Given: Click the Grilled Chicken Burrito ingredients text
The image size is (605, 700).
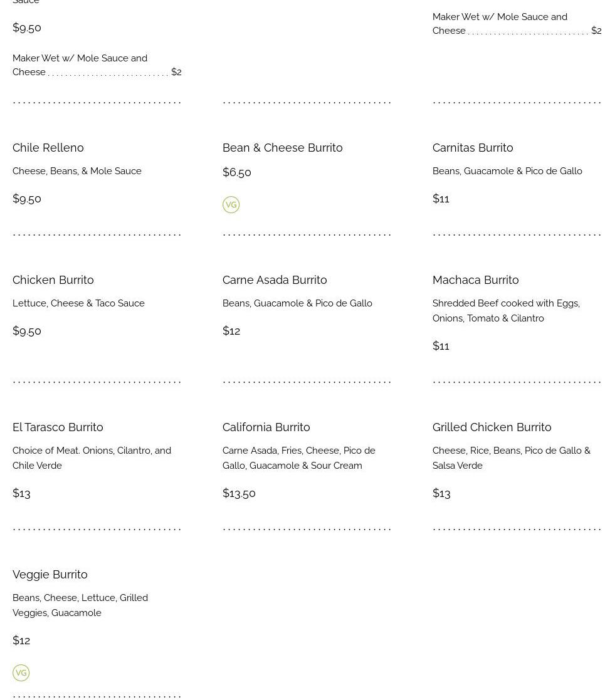Looking at the screenshot, I should [x=511, y=458].
